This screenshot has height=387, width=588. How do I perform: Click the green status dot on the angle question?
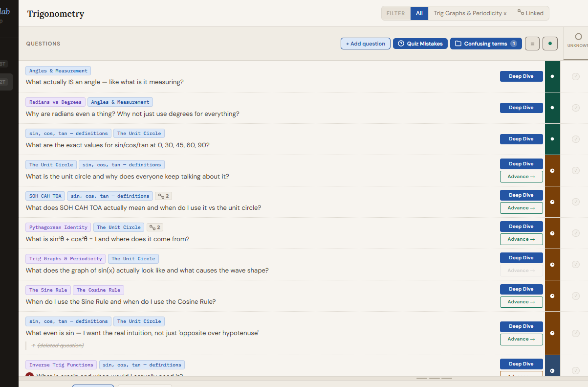[552, 76]
